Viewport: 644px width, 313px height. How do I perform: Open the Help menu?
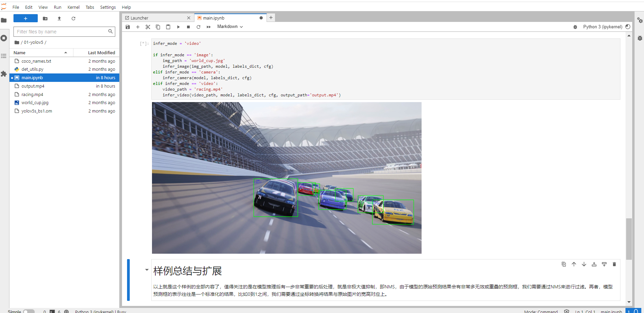coord(126,7)
